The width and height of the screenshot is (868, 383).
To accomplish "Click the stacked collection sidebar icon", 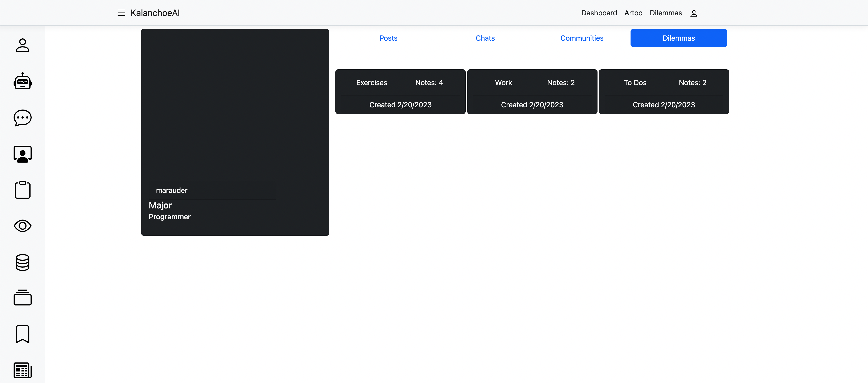I will click(x=23, y=297).
